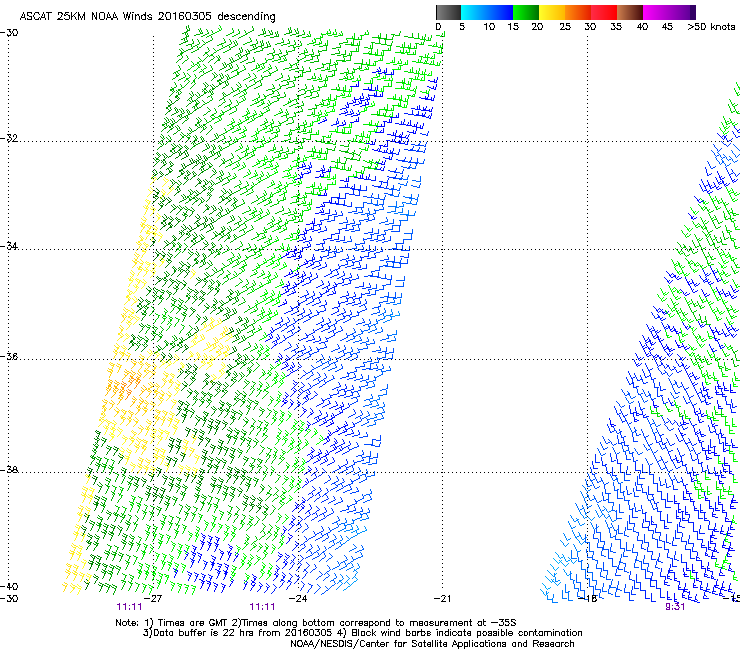
Task: Click the longitude label '-24' on bottom axis
Action: [x=298, y=599]
